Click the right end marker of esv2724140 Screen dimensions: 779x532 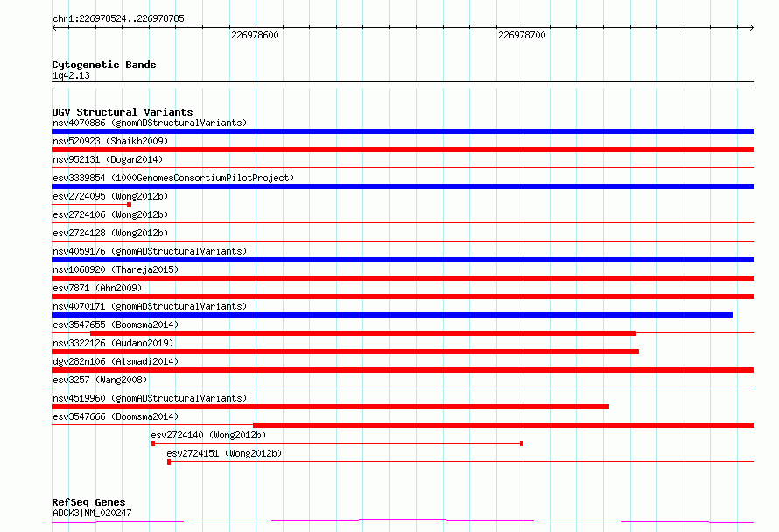coord(521,444)
